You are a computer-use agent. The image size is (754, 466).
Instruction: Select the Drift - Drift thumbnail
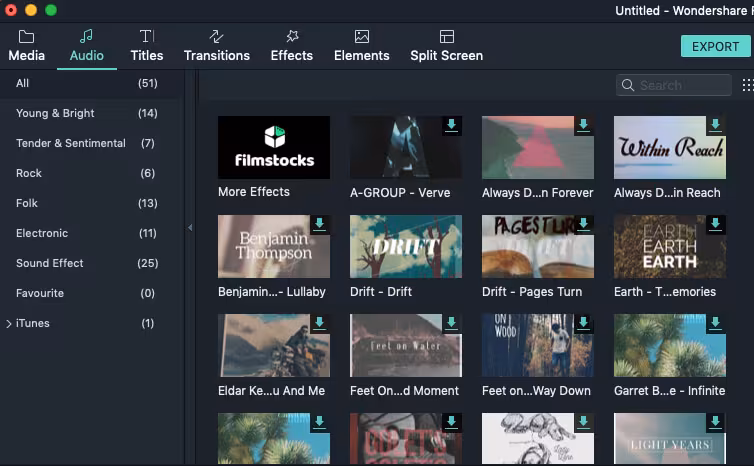click(406, 246)
